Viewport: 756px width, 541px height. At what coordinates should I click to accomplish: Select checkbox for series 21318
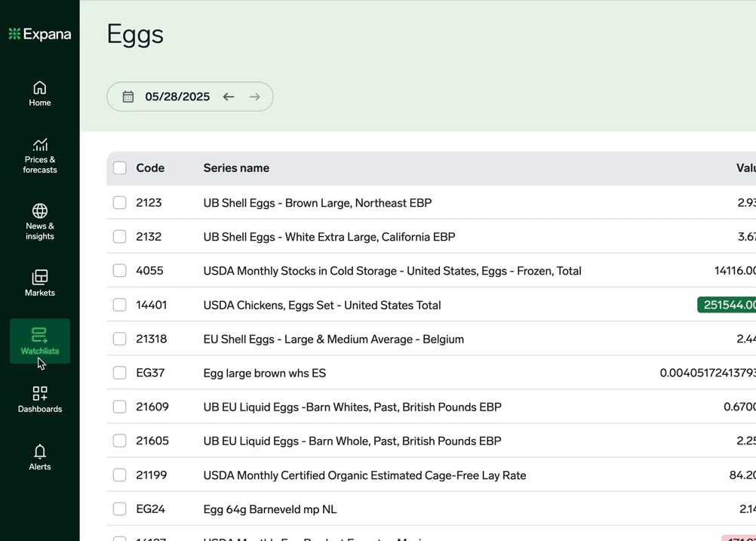tap(119, 339)
